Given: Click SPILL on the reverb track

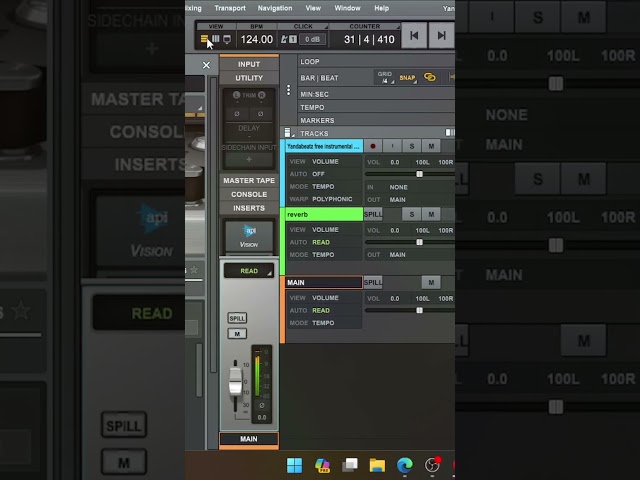Looking at the screenshot, I should tap(373, 214).
